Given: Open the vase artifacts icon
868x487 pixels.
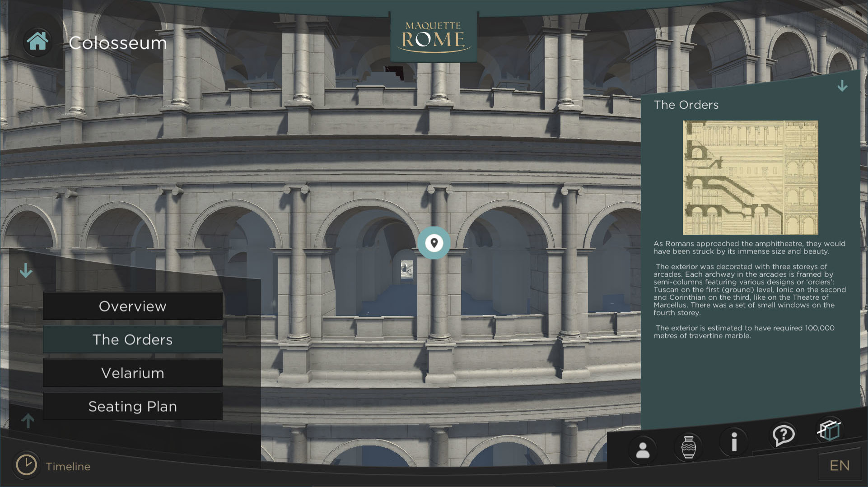Looking at the screenshot, I should click(x=688, y=447).
